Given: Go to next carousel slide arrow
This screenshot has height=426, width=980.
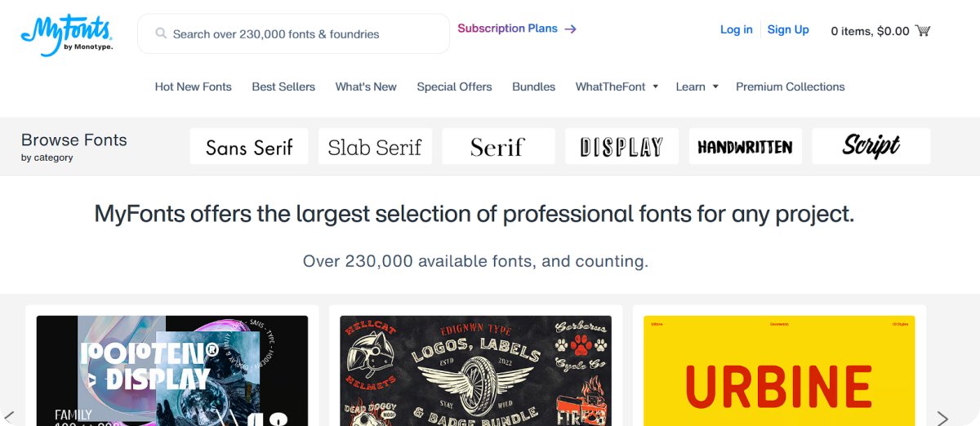Looking at the screenshot, I should (x=942, y=417).
